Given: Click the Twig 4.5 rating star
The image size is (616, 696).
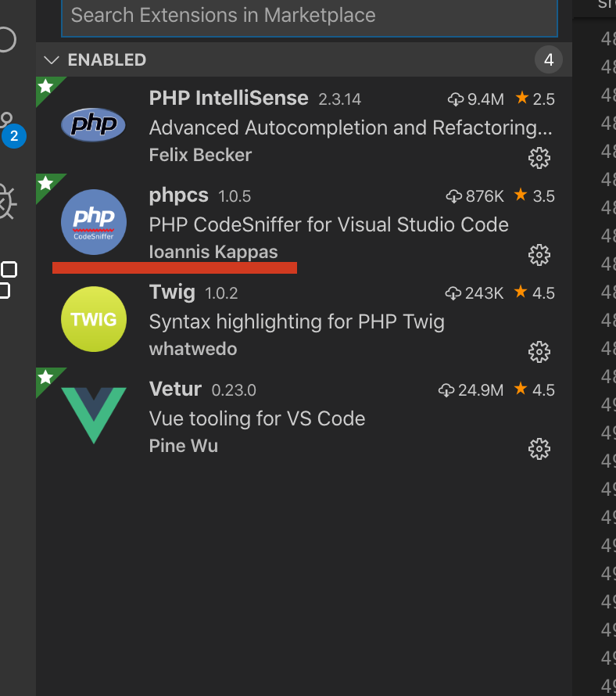Looking at the screenshot, I should click(x=521, y=292).
